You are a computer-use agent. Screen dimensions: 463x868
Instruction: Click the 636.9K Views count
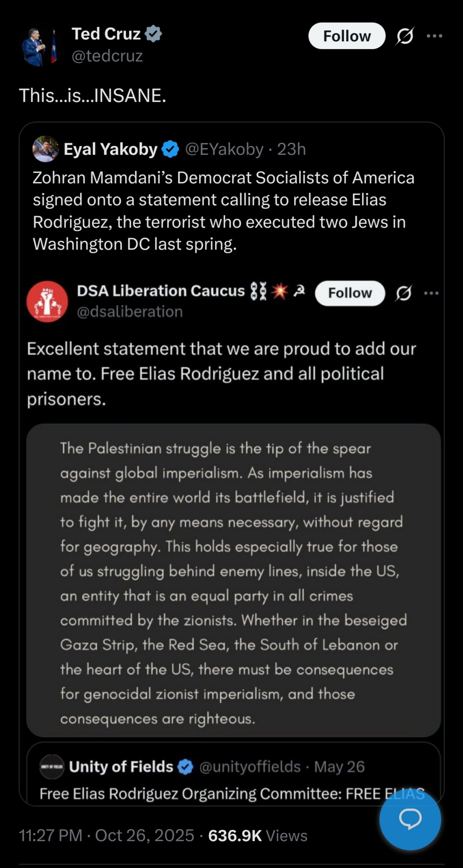click(x=258, y=836)
